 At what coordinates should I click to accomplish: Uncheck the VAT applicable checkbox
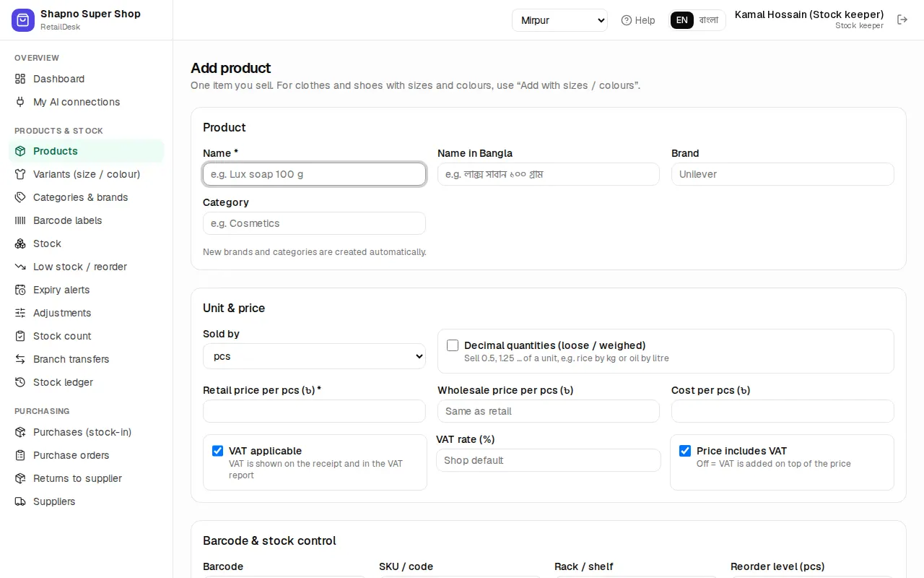[x=217, y=451]
